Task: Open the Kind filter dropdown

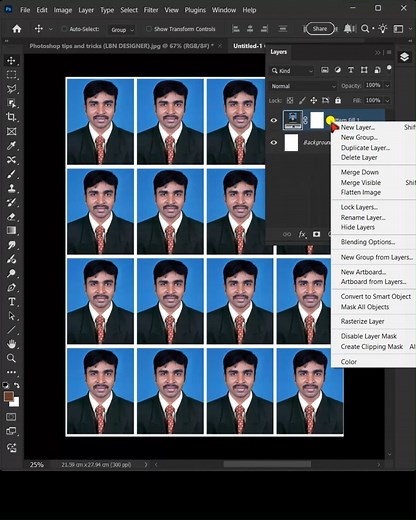Action: point(292,71)
